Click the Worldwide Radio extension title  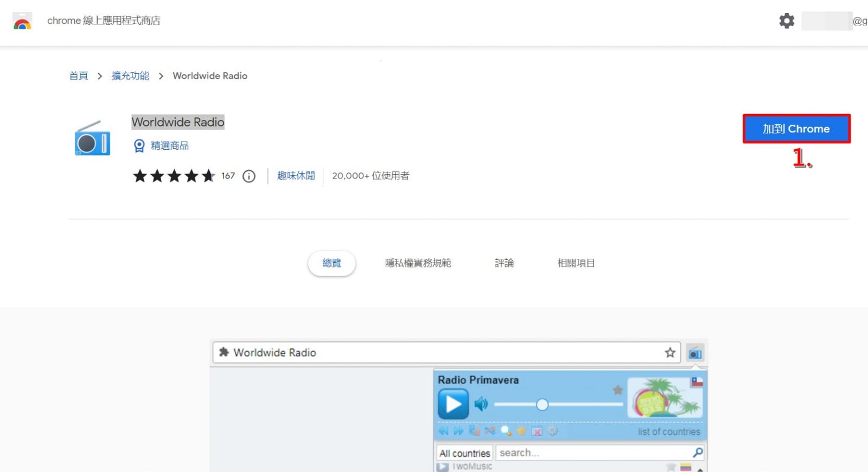(x=178, y=122)
